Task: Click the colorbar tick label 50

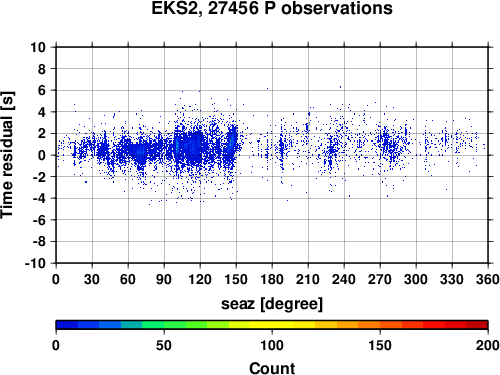Action: [164, 345]
